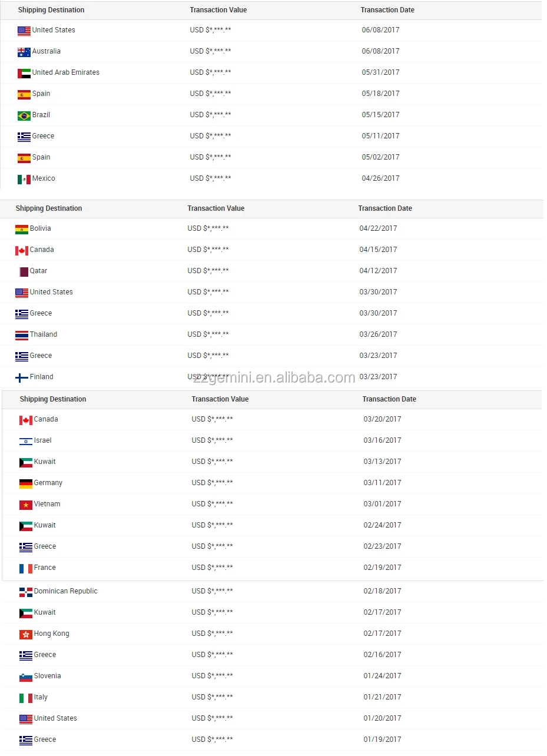The width and height of the screenshot is (547, 756).
Task: Select the Hong Kong flag icon
Action: [26, 634]
